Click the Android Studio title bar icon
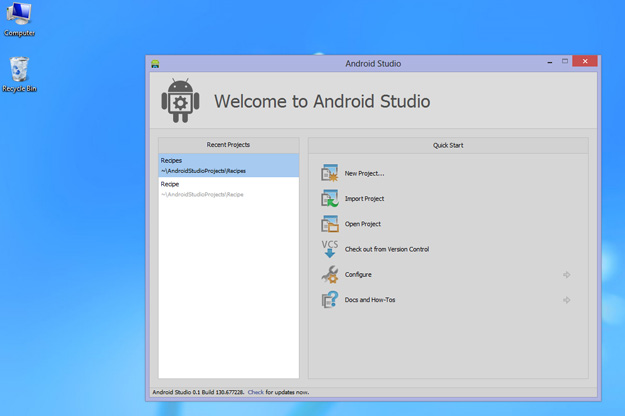The width and height of the screenshot is (625, 416). pyautogui.click(x=155, y=64)
